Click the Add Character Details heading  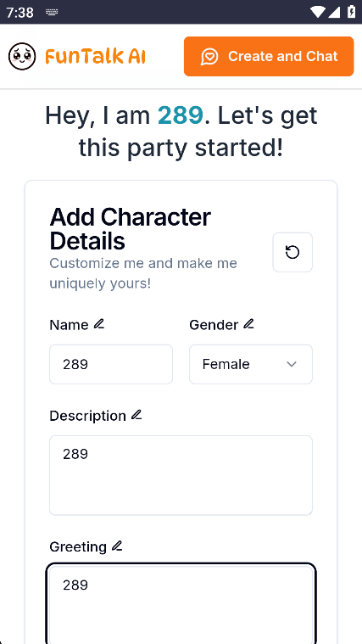click(131, 229)
